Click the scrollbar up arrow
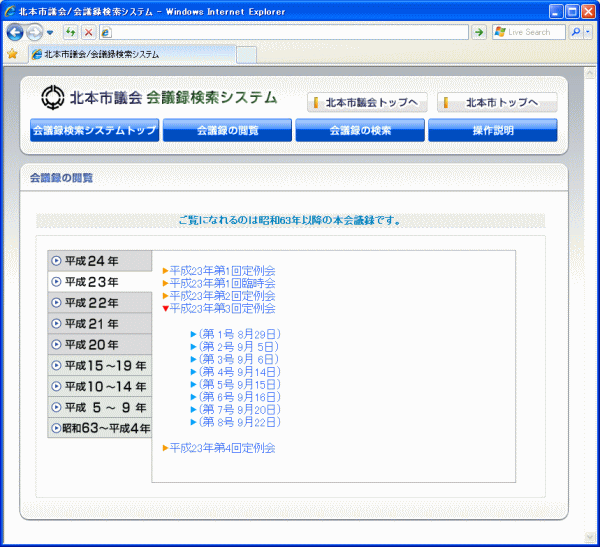This screenshot has height=547, width=600. [590, 73]
